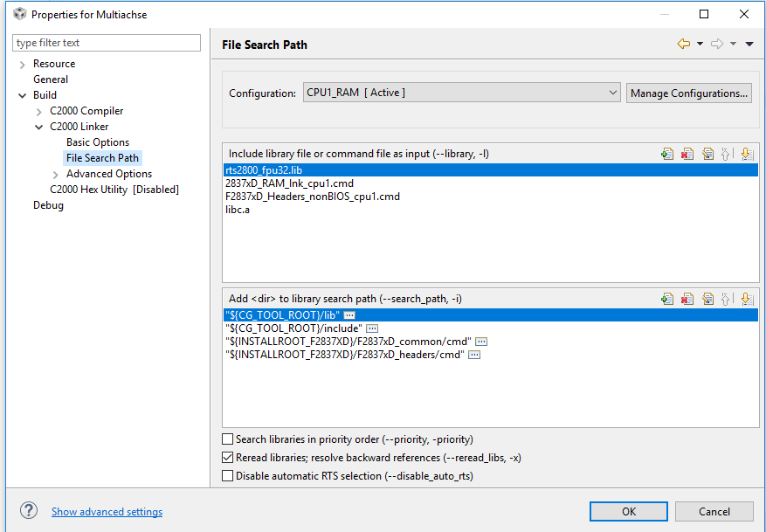Click the Add icon for library search path
The height and width of the screenshot is (532, 766).
pos(667,300)
